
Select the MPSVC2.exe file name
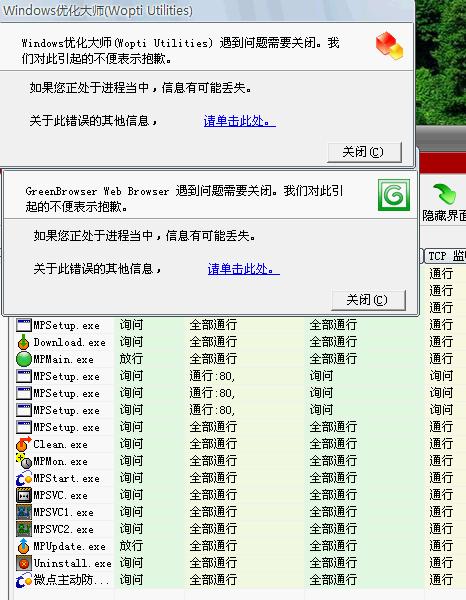(64, 529)
